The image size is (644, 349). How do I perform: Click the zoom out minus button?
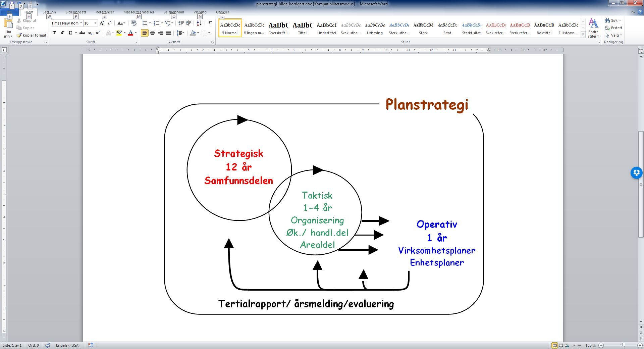click(x=601, y=345)
